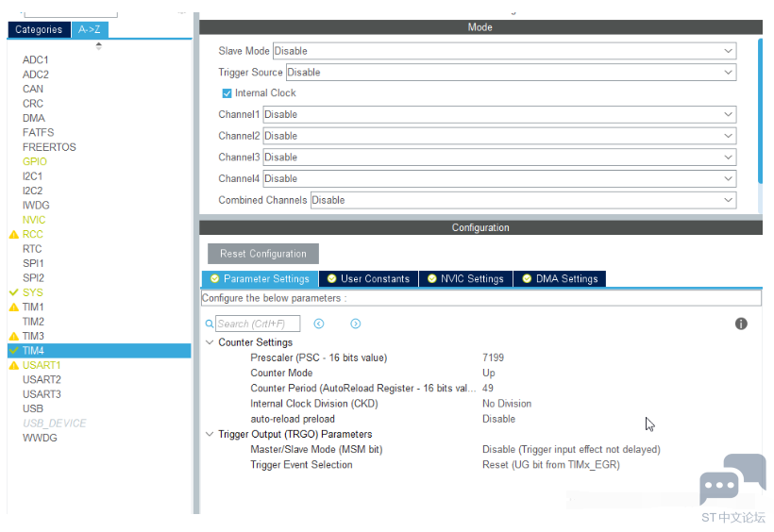Viewport: 774px width, 532px height.
Task: Click the Counter Period value 49
Action: click(487, 389)
